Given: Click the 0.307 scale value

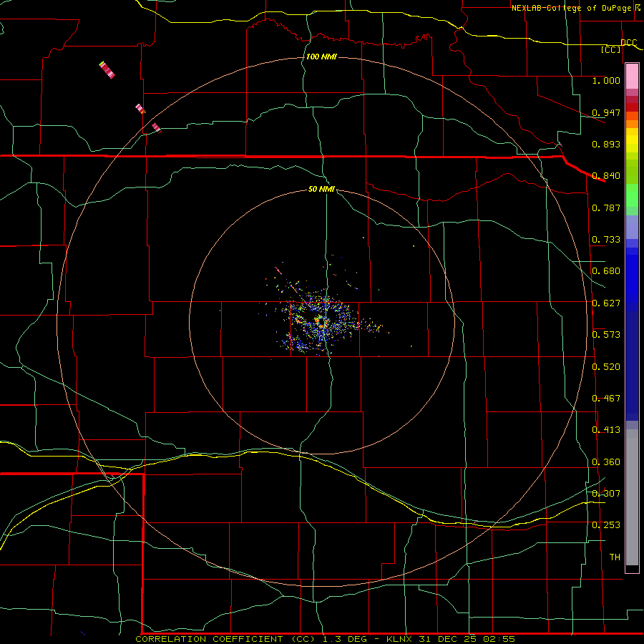Looking at the screenshot, I should [606, 494].
